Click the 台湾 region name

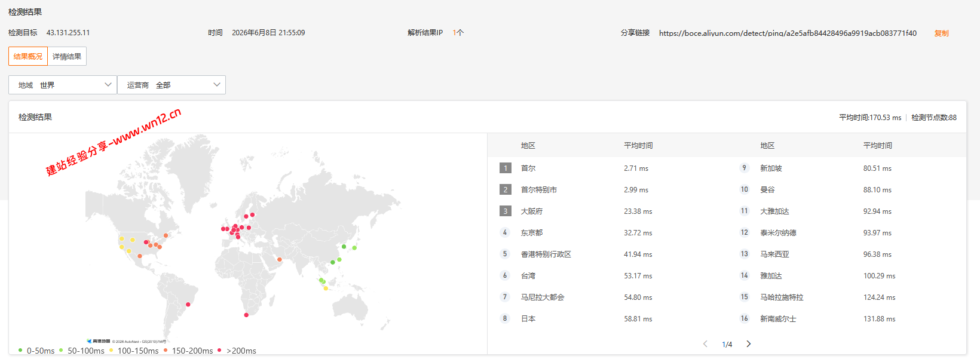[x=528, y=275]
